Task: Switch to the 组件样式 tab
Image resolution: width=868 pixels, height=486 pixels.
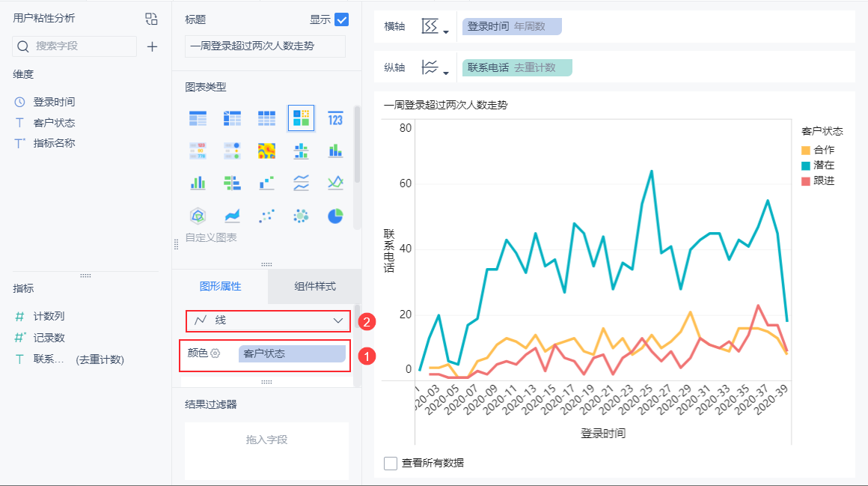Action: [314, 287]
